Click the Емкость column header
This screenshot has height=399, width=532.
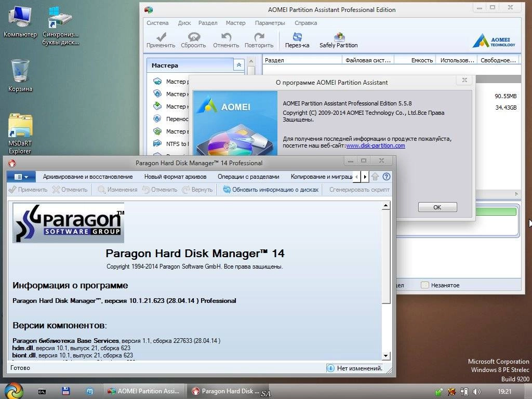tap(415, 60)
